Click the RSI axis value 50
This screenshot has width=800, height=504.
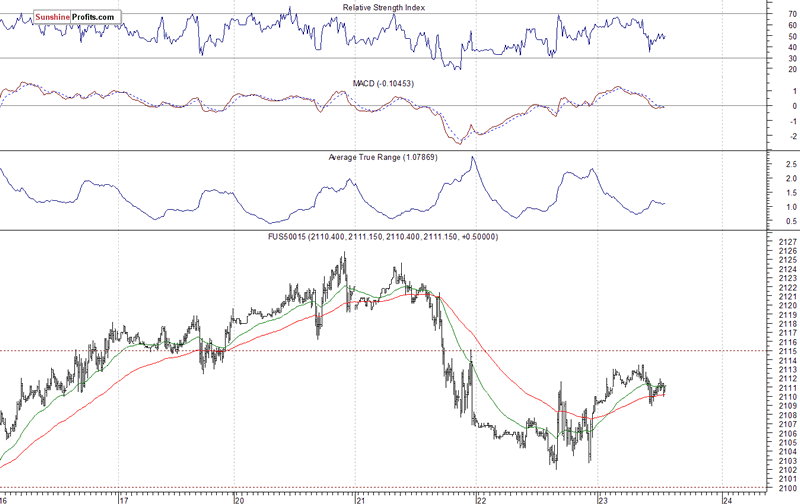tap(792, 36)
